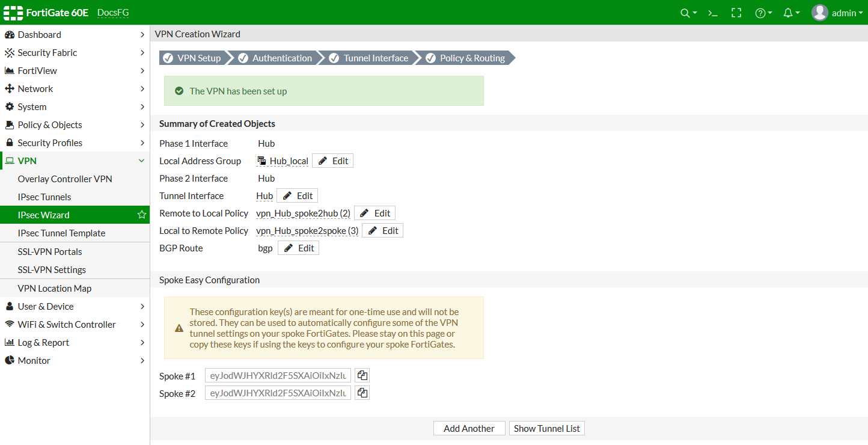Image resolution: width=868 pixels, height=445 pixels.
Task: Open SSL-VPN Portals in the sidebar
Action: tap(49, 251)
